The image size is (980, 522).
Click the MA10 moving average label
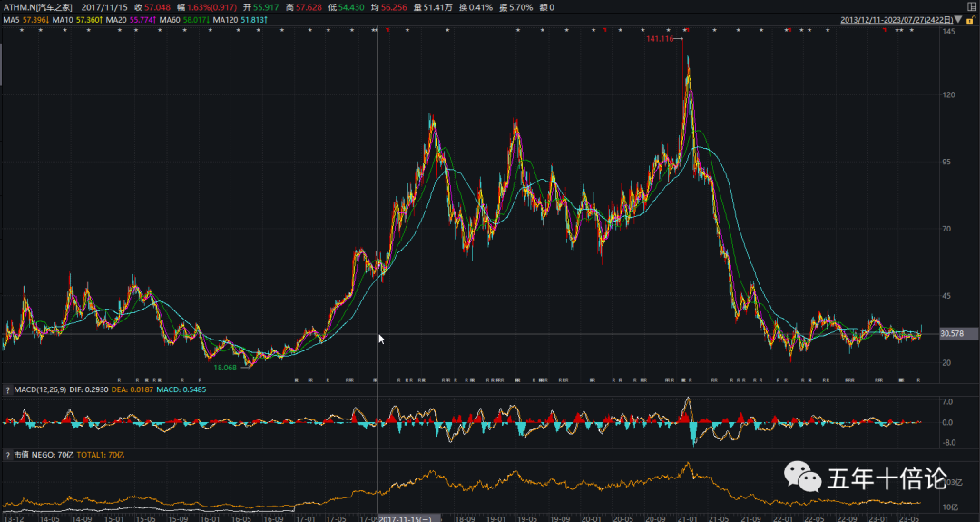[75, 18]
